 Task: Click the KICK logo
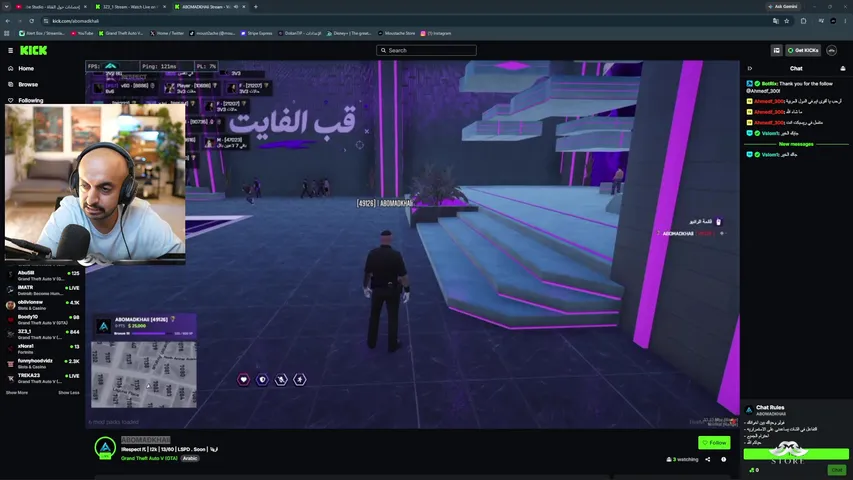[x=34, y=50]
